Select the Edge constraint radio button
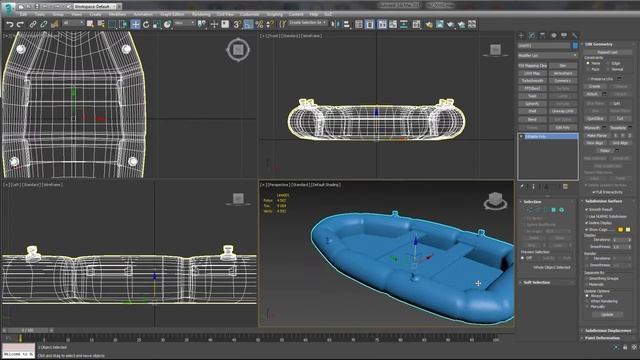The height and width of the screenshot is (360, 640). click(608, 63)
